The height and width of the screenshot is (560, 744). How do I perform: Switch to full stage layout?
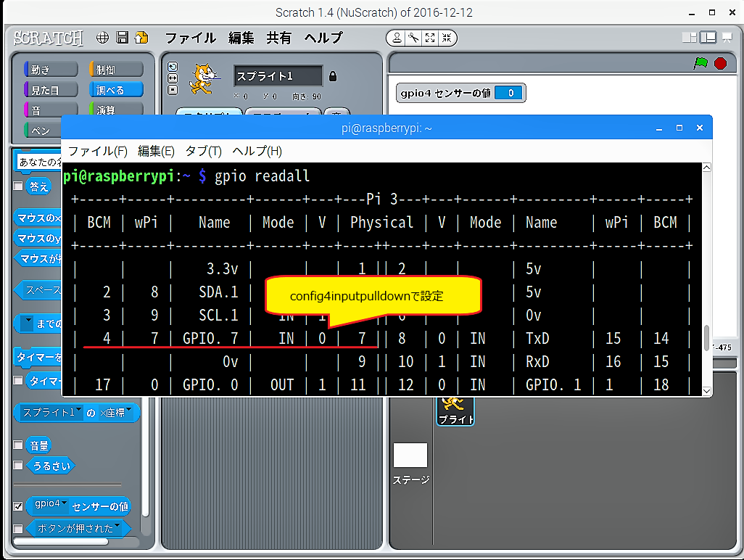point(708,38)
